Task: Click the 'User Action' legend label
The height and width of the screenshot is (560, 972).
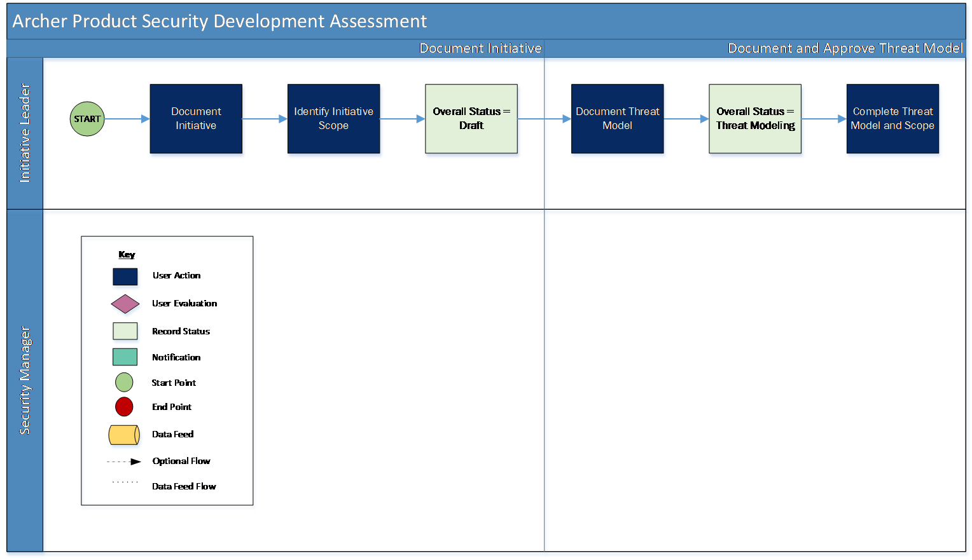Action: 176,275
